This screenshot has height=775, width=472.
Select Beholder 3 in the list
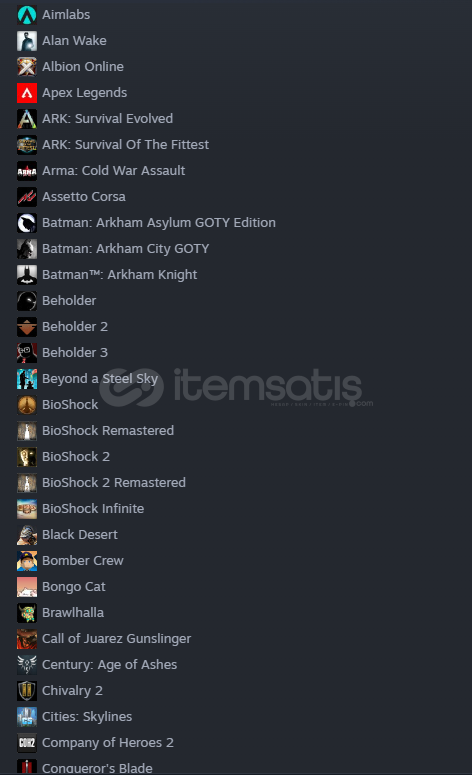point(75,352)
